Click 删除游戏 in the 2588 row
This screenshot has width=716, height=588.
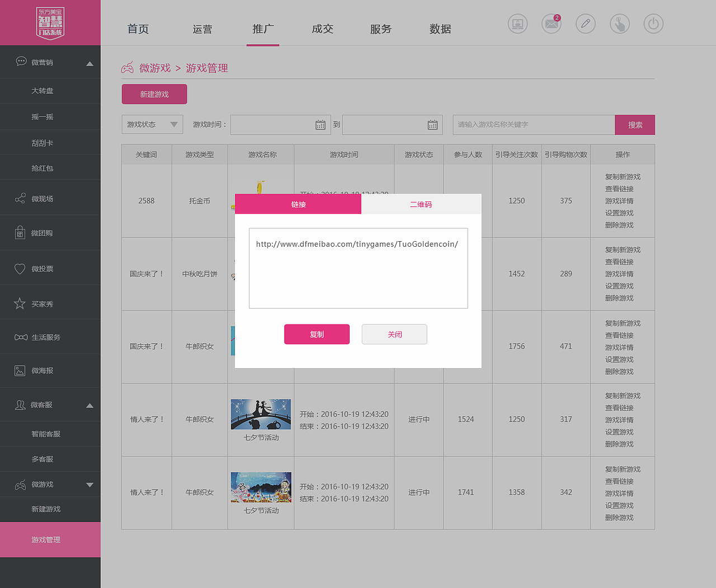click(x=619, y=225)
